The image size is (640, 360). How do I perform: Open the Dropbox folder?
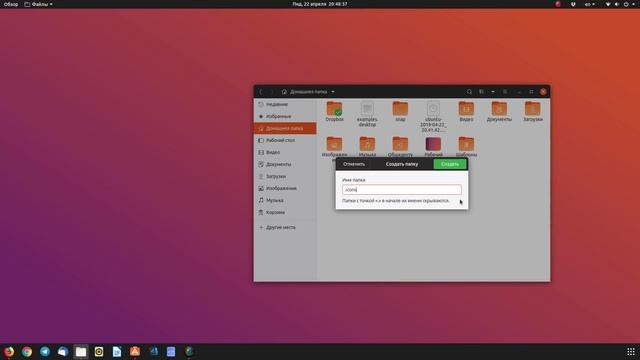pos(334,109)
